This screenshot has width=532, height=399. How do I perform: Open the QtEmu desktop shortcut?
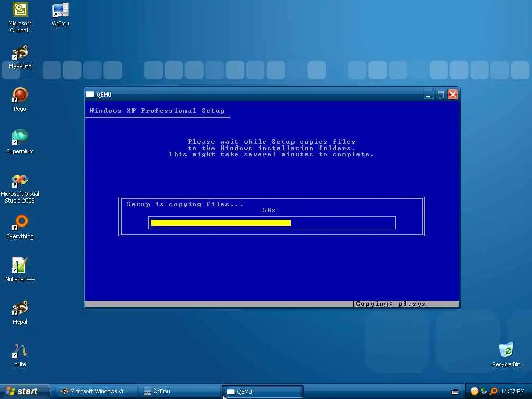60,14
